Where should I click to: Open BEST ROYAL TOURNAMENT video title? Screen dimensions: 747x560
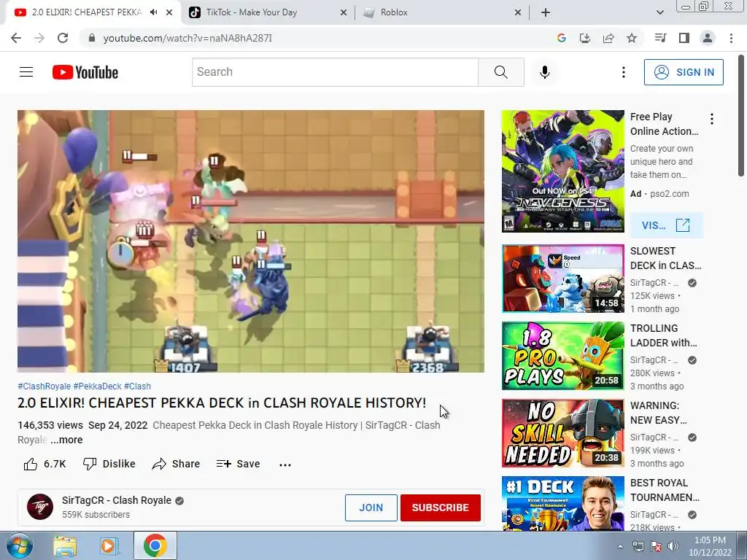[665, 490]
